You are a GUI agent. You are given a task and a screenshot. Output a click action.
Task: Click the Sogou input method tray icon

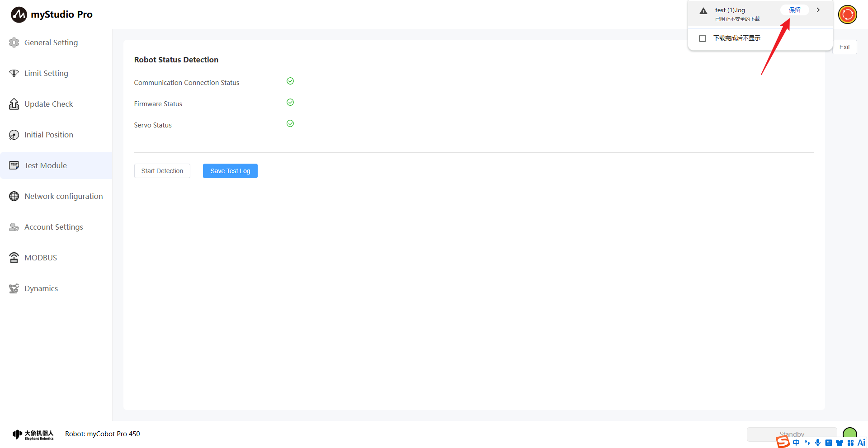click(x=783, y=442)
